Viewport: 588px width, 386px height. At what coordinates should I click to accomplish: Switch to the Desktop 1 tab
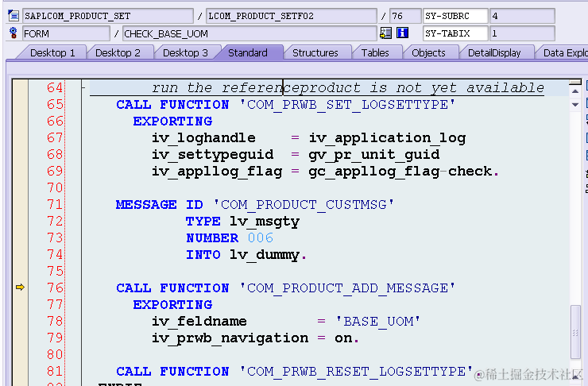coord(52,53)
